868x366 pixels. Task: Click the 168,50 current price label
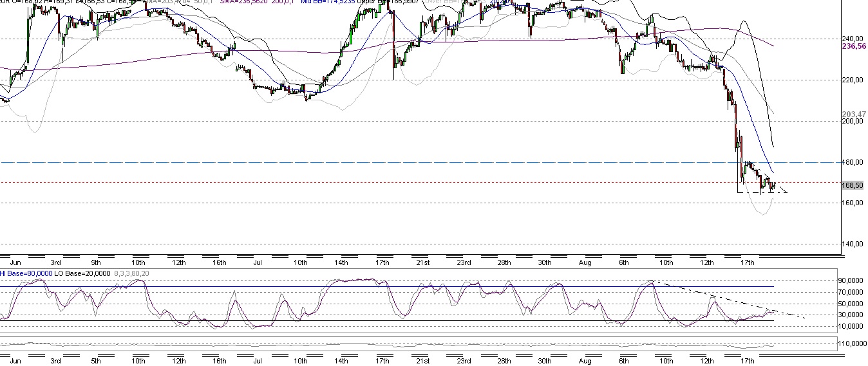[x=853, y=185]
